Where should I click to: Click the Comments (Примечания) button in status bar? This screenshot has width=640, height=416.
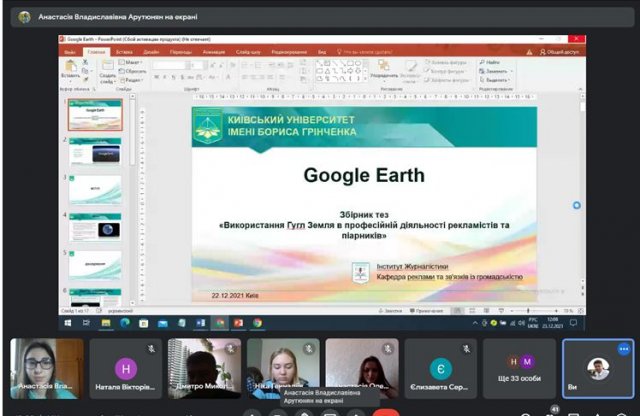coord(424,312)
